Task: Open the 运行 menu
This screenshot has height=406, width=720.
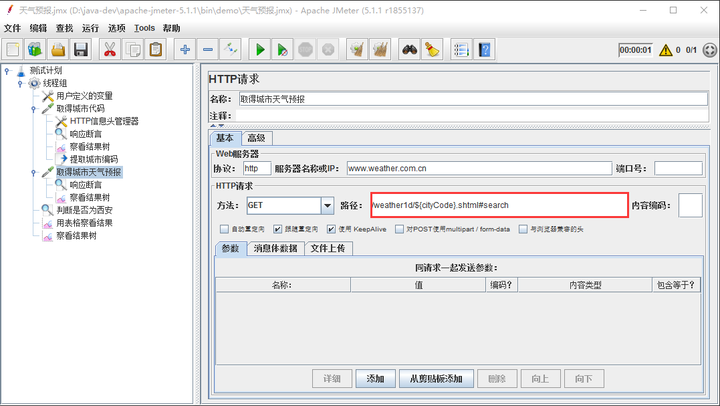Action: (90, 28)
